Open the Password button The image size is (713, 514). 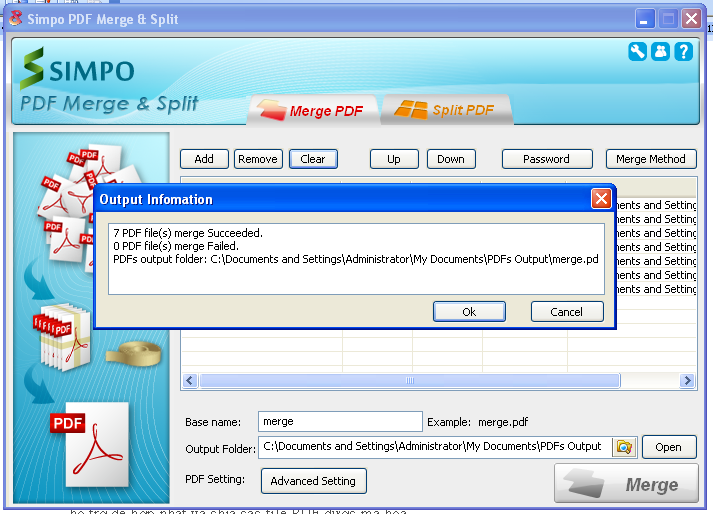point(547,159)
